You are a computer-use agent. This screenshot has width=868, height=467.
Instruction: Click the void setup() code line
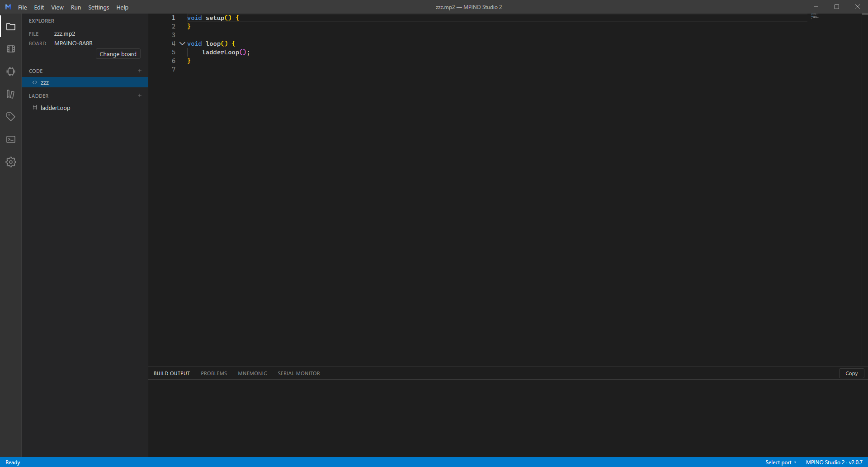pyautogui.click(x=213, y=18)
